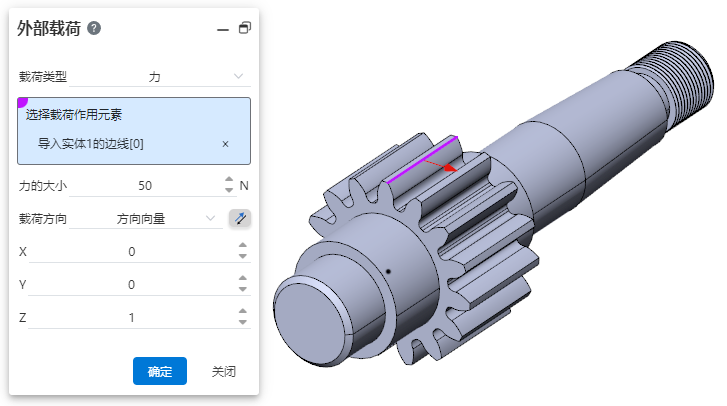Open the 载荷方向 dropdown showing 方向向量
This screenshot has height=406, width=727.
click(x=146, y=218)
